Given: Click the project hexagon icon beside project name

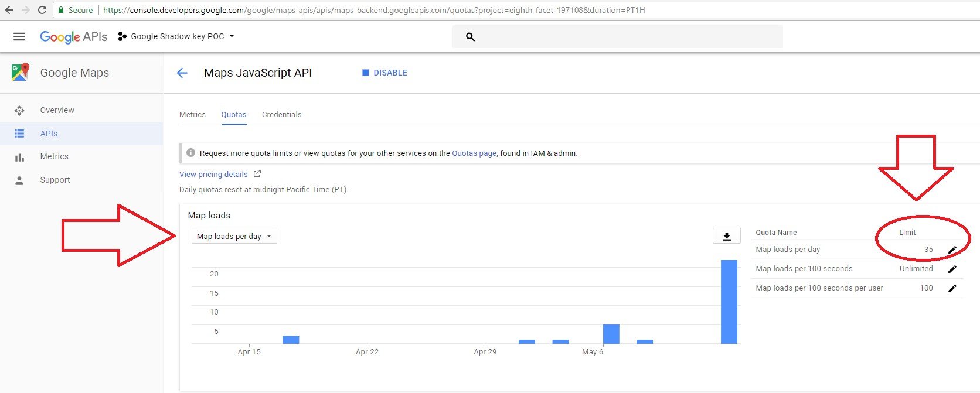Looking at the screenshot, I should (122, 36).
